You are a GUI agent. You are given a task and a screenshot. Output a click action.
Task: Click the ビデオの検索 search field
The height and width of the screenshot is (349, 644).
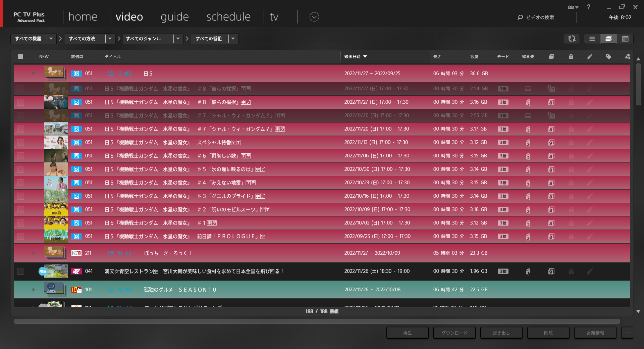[546, 17]
